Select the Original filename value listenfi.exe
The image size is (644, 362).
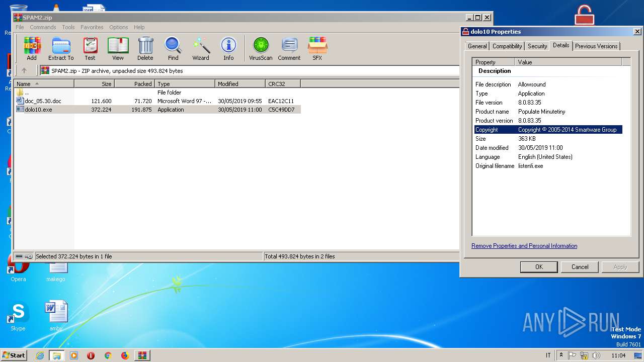click(530, 166)
